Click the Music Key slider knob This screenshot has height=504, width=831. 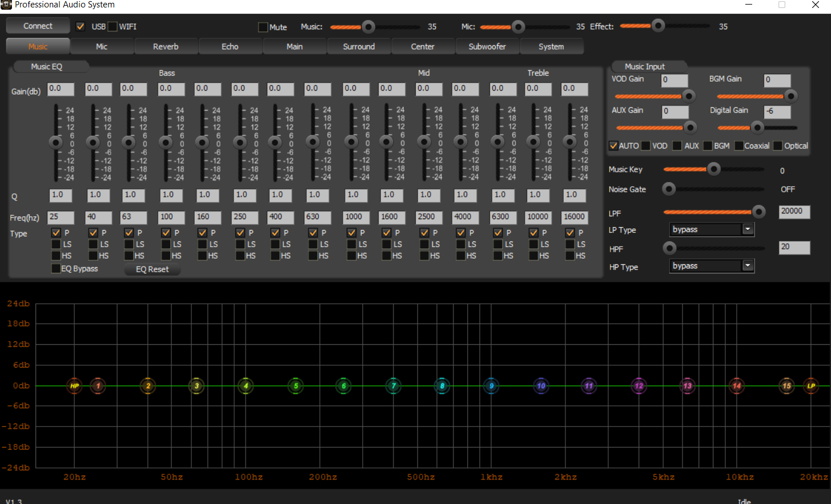(x=713, y=169)
